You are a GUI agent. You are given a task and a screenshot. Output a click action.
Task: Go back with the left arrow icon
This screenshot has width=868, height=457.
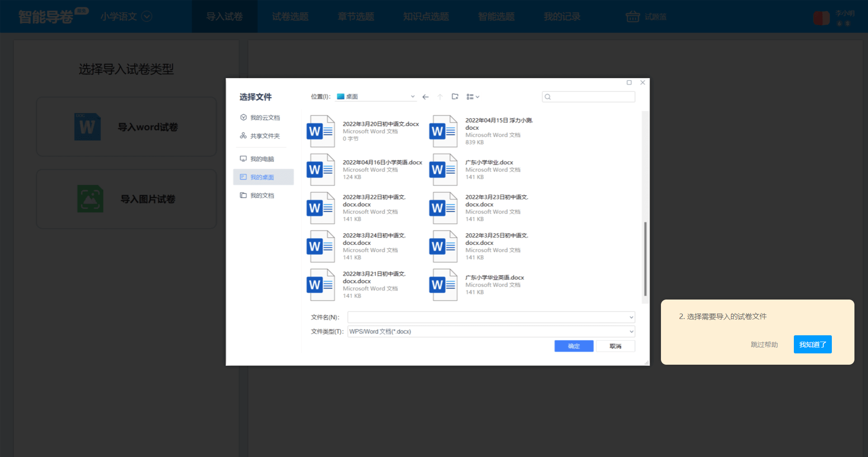point(425,97)
